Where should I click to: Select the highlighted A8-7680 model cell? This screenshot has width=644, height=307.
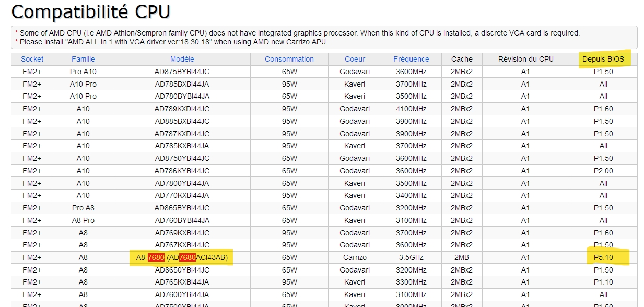[182, 257]
